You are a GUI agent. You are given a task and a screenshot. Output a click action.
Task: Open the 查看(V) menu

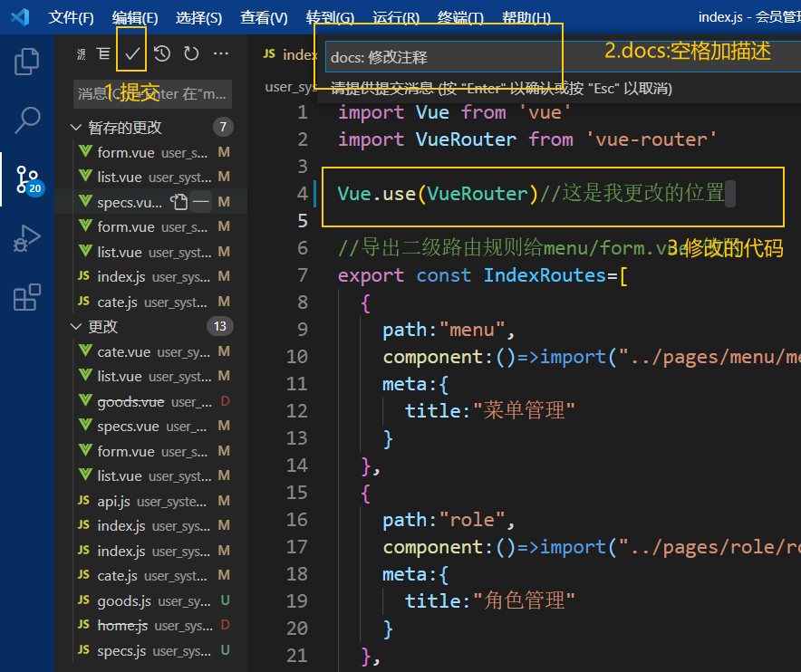pos(264,17)
